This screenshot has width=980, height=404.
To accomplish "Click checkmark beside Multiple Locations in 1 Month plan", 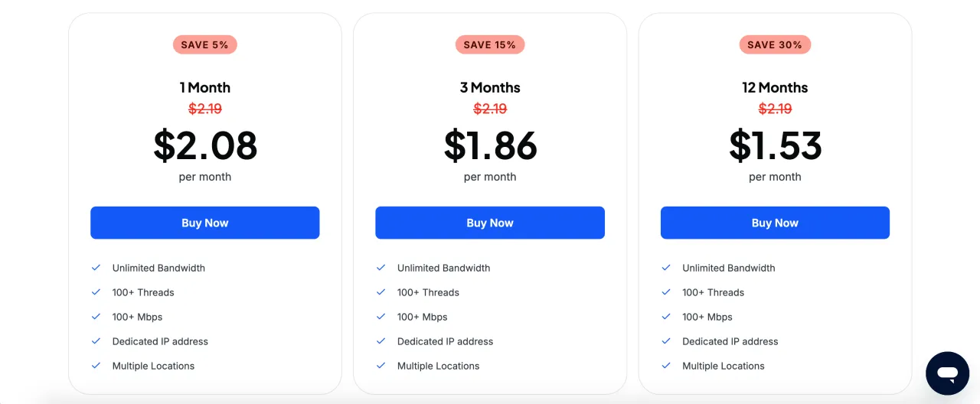I will [x=96, y=366].
